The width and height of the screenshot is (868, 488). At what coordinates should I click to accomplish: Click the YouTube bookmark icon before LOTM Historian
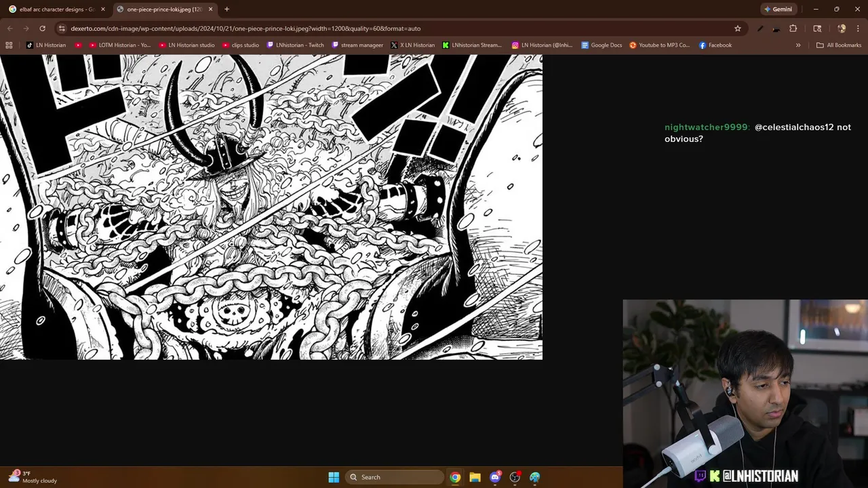click(x=78, y=45)
